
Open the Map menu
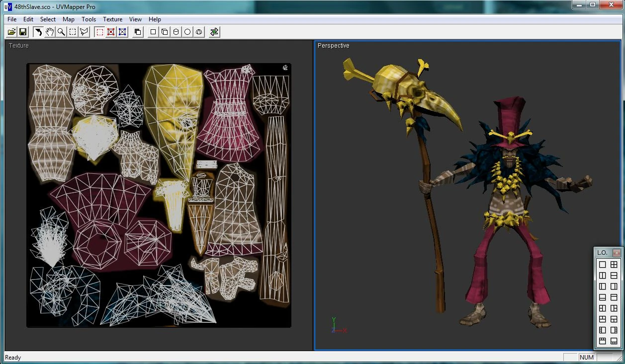[68, 19]
